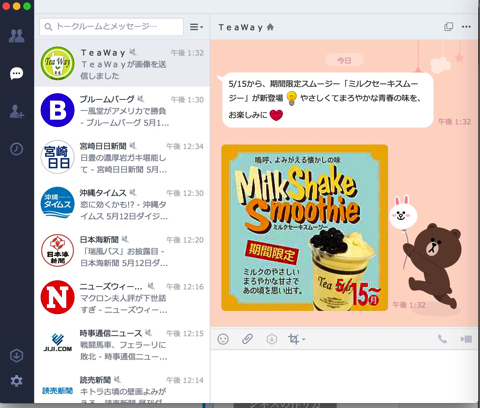Open the more options menu in chat header
The image size is (480, 408).
coord(466,27)
